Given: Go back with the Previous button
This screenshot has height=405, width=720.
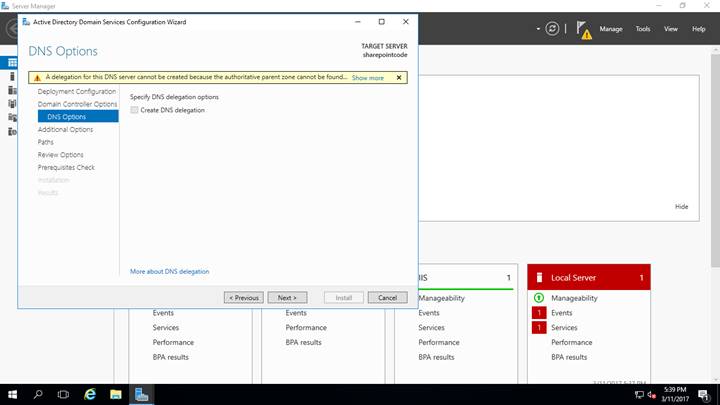Looking at the screenshot, I should tap(244, 298).
